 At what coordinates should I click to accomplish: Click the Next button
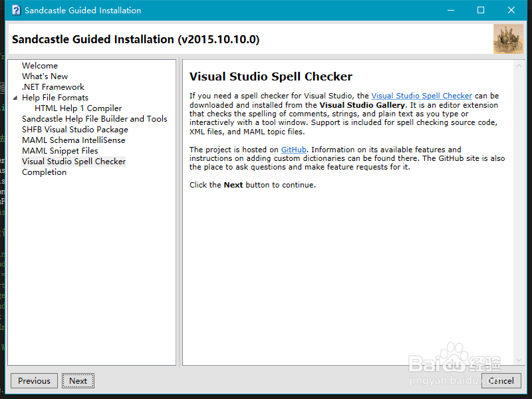coord(78,380)
